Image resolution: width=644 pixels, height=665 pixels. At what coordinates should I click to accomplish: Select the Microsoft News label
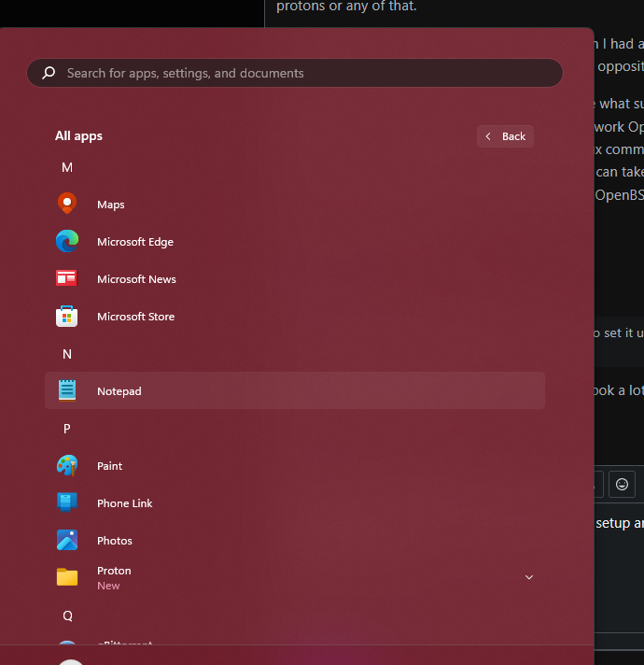pyautogui.click(x=136, y=279)
